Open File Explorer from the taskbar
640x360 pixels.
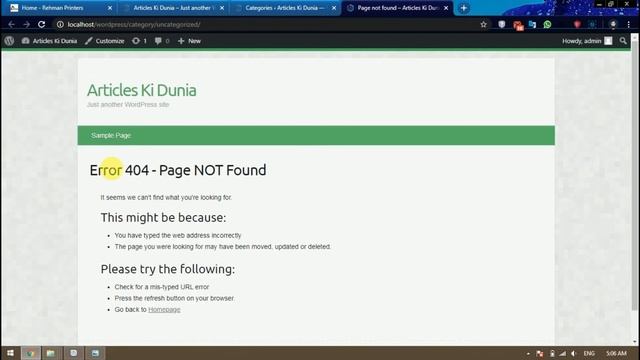pos(51,353)
